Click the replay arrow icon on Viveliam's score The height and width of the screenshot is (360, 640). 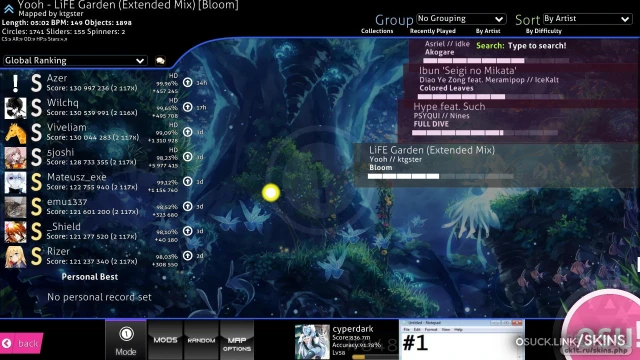coord(187,132)
